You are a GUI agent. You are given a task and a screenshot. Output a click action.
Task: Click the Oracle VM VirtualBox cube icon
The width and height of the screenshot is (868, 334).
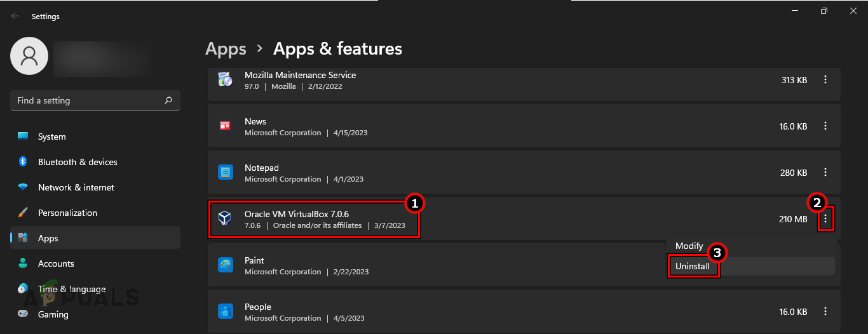coord(226,218)
